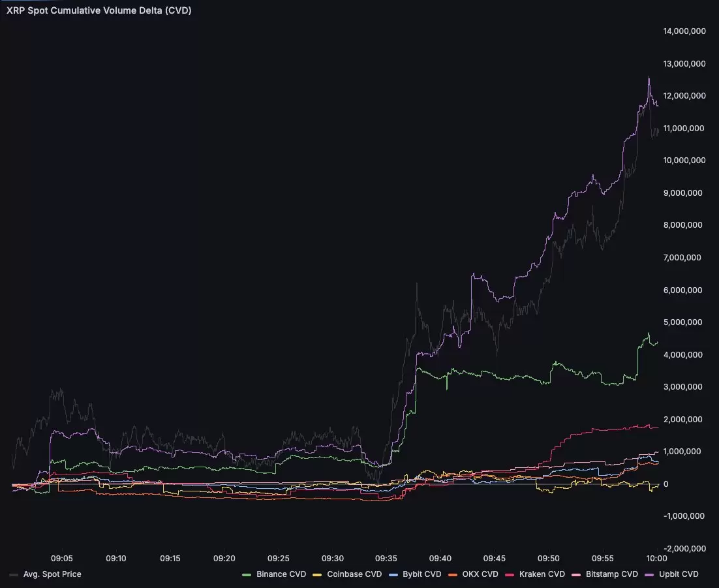This screenshot has height=588, width=719.
Task: Click the 09:30 time axis label
Action: (x=333, y=559)
